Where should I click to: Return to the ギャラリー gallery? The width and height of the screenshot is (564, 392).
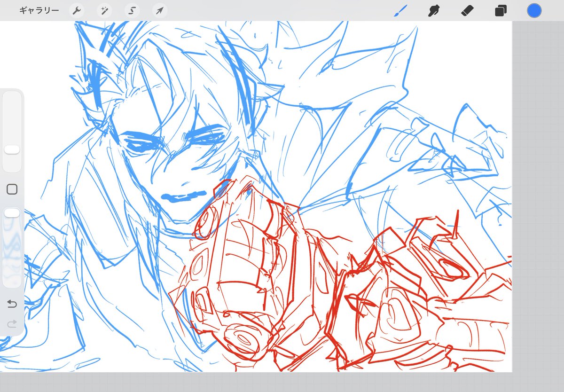click(x=39, y=10)
